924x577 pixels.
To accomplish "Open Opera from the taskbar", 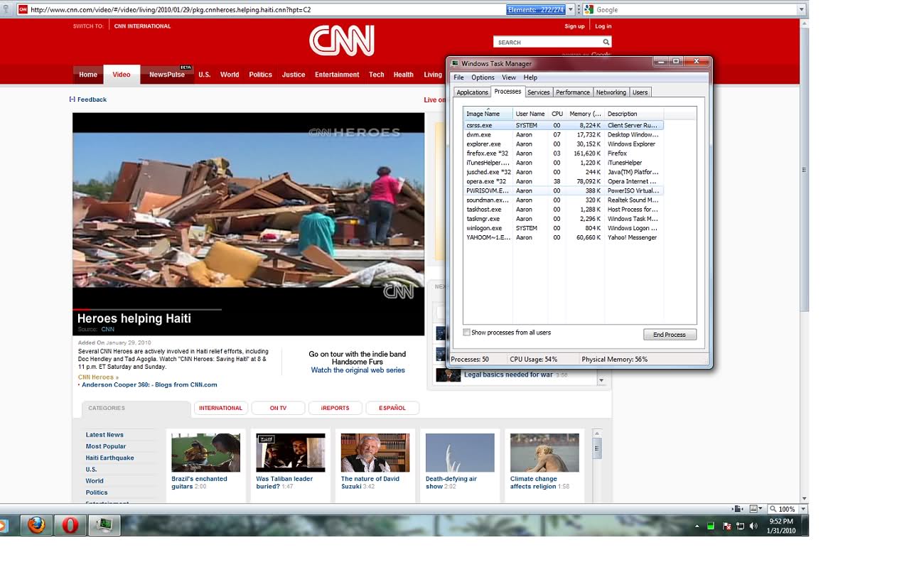I will [x=70, y=525].
